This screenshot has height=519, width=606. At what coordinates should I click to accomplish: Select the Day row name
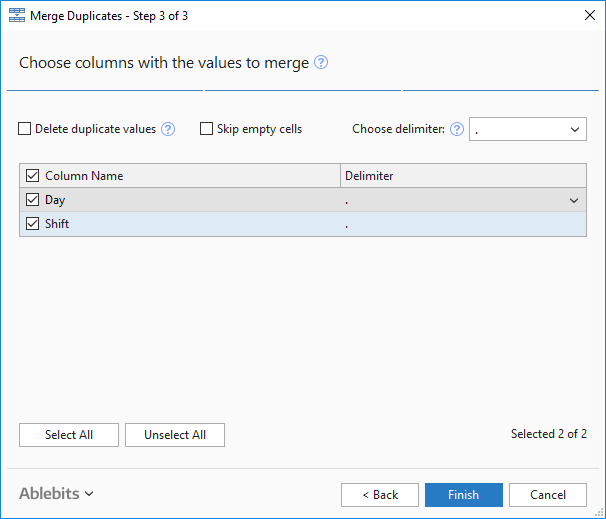(55, 200)
